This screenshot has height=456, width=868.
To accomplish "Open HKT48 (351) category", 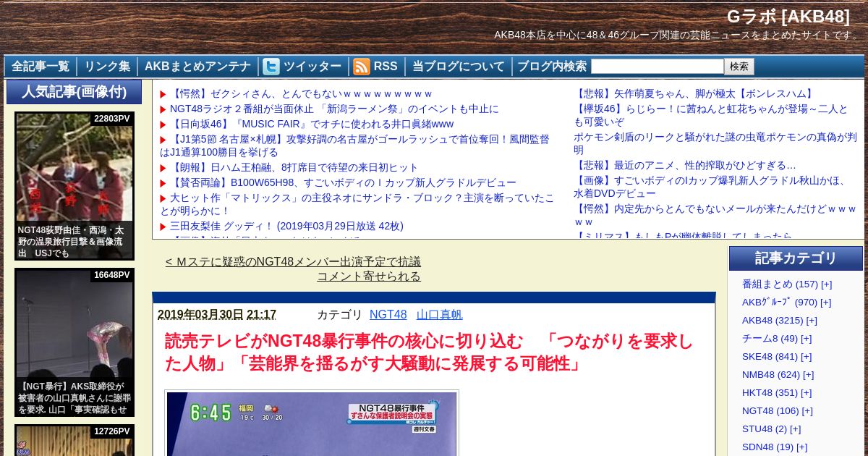I will click(770, 393).
